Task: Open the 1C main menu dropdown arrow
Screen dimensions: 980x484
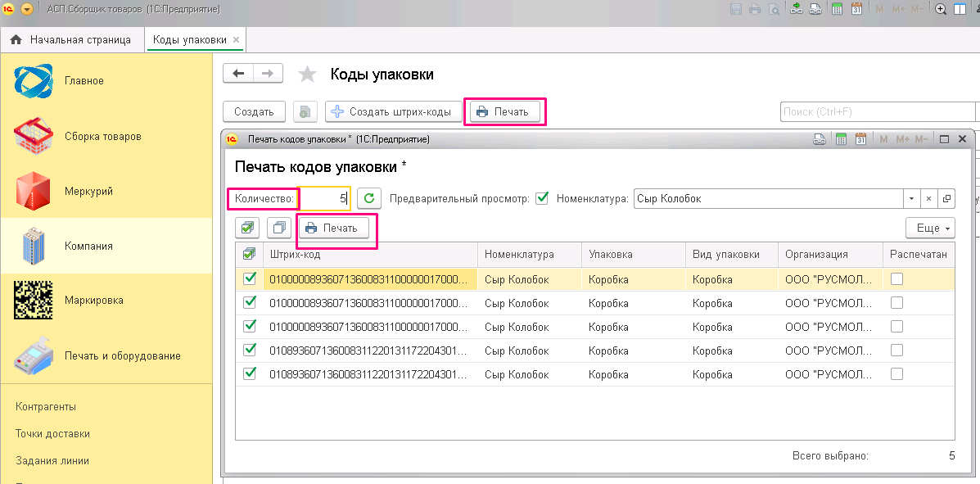Action: click(27, 9)
